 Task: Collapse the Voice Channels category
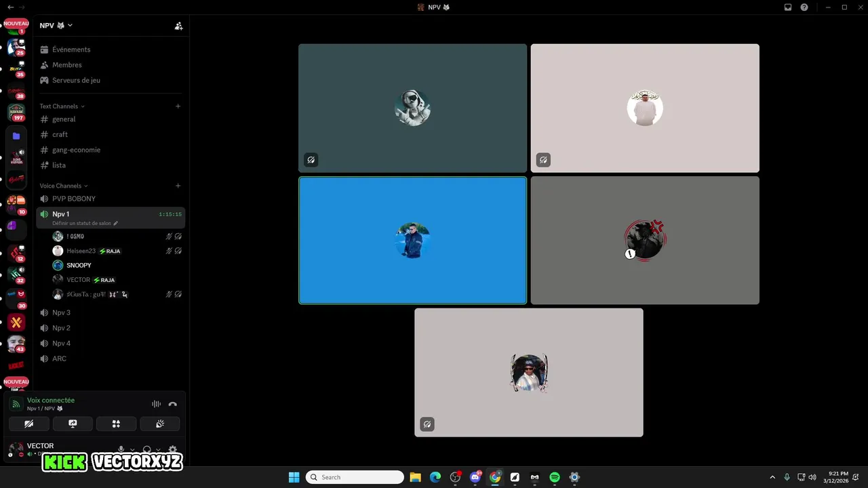[64, 186]
